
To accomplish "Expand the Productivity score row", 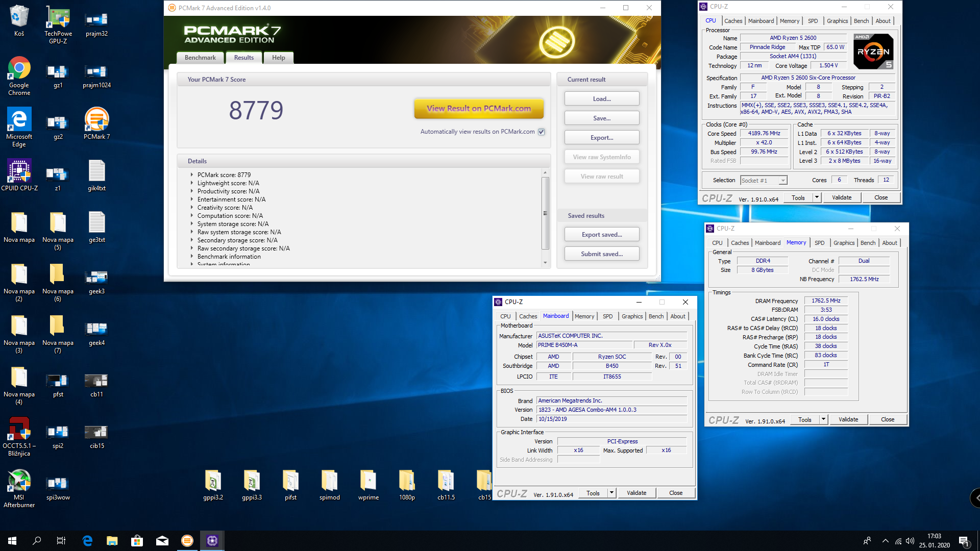I will click(192, 191).
